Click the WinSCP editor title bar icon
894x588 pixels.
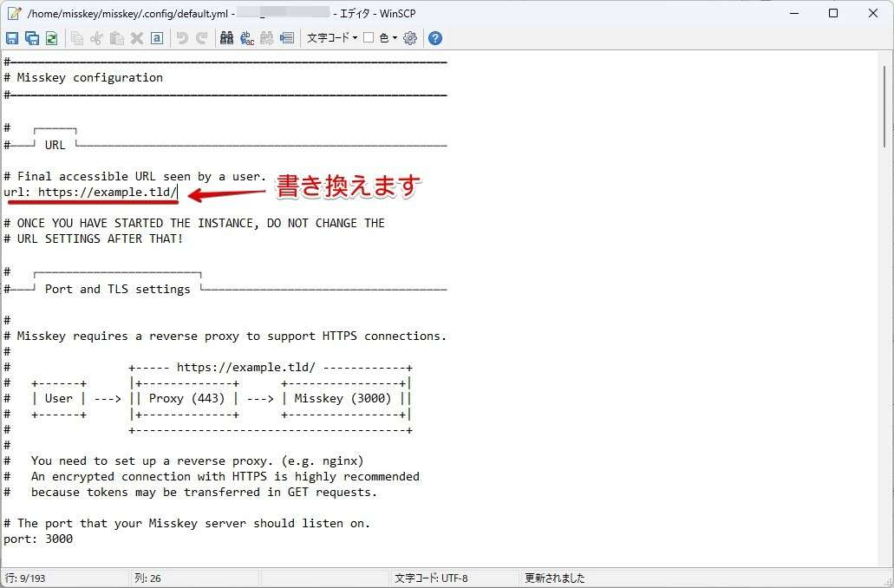pyautogui.click(x=14, y=12)
